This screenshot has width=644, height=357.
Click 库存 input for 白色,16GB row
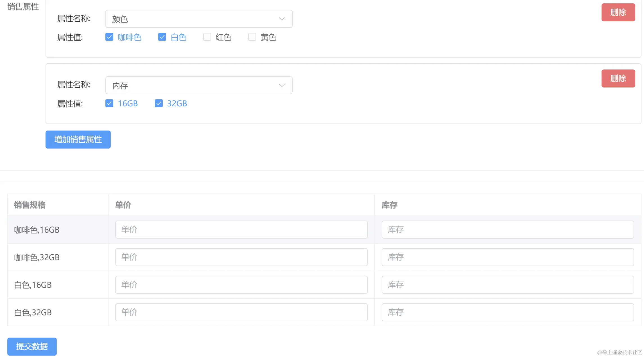point(508,285)
